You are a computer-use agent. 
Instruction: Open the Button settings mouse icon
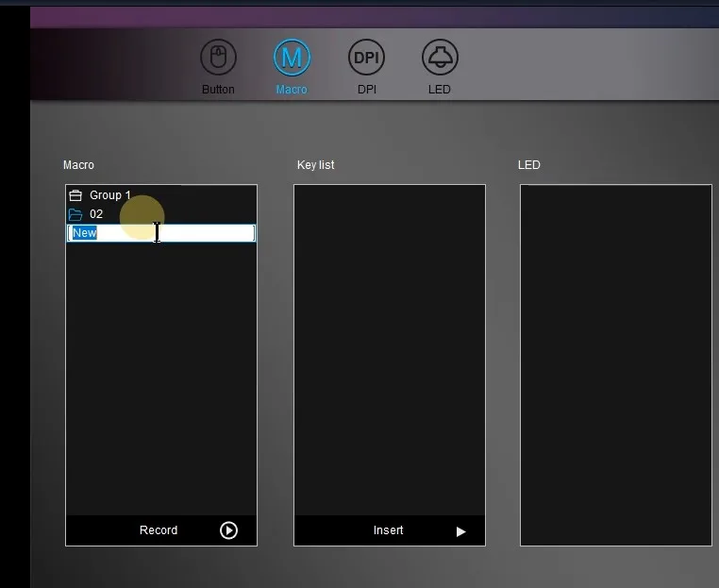(x=218, y=58)
